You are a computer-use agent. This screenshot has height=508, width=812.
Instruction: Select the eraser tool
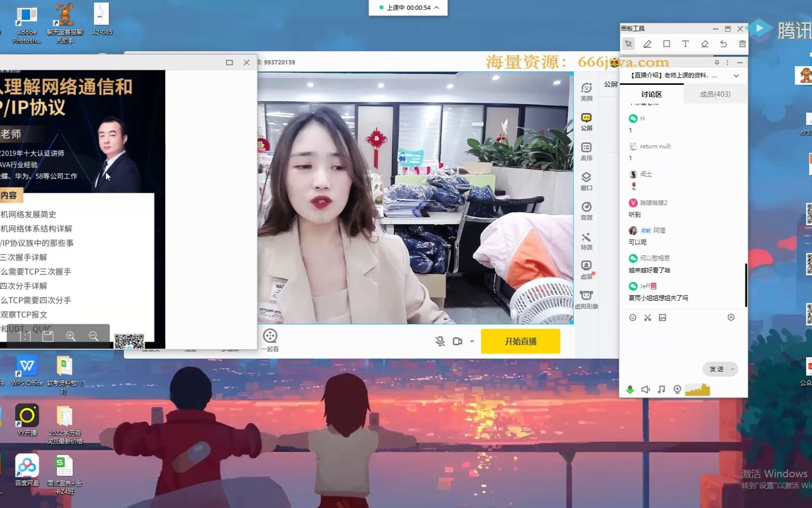pos(704,44)
